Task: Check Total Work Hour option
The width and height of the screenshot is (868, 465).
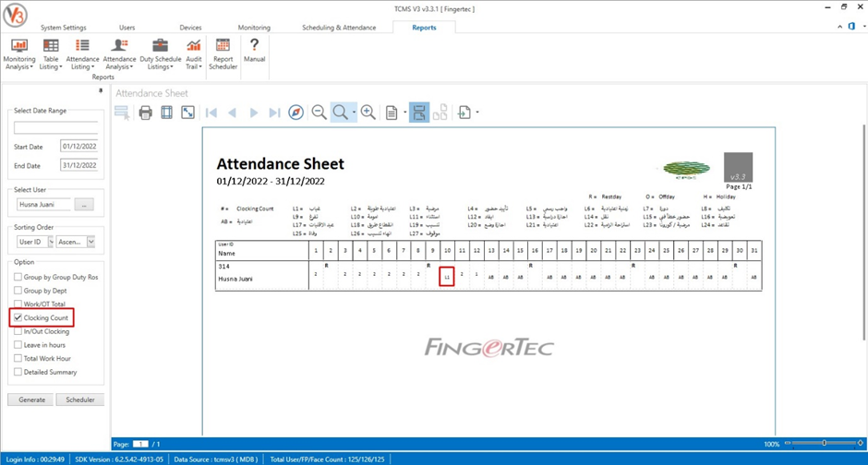Action: (x=18, y=358)
